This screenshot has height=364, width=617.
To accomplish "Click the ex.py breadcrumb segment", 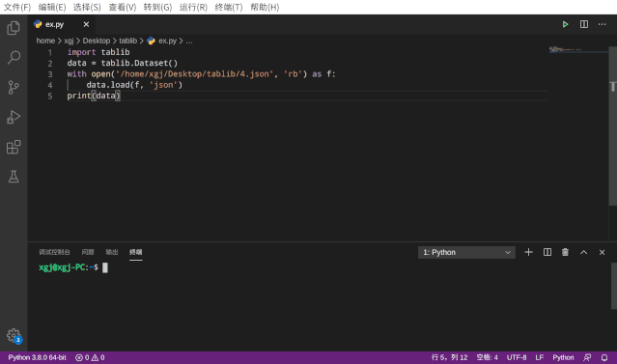I will coord(162,41).
